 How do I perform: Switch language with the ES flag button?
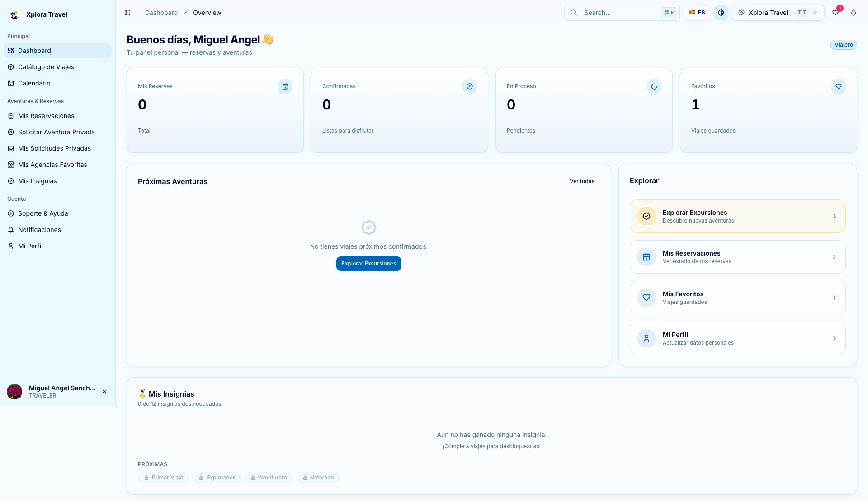pyautogui.click(x=697, y=13)
